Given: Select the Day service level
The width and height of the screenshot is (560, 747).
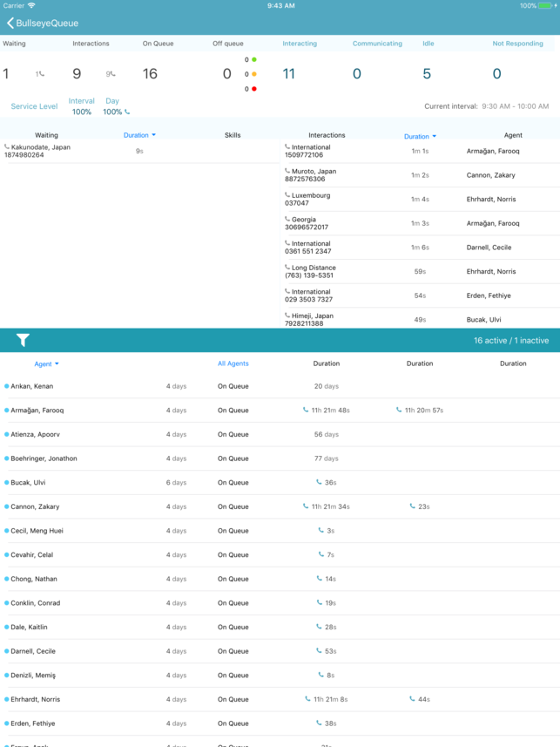Looking at the screenshot, I should click(x=112, y=106).
